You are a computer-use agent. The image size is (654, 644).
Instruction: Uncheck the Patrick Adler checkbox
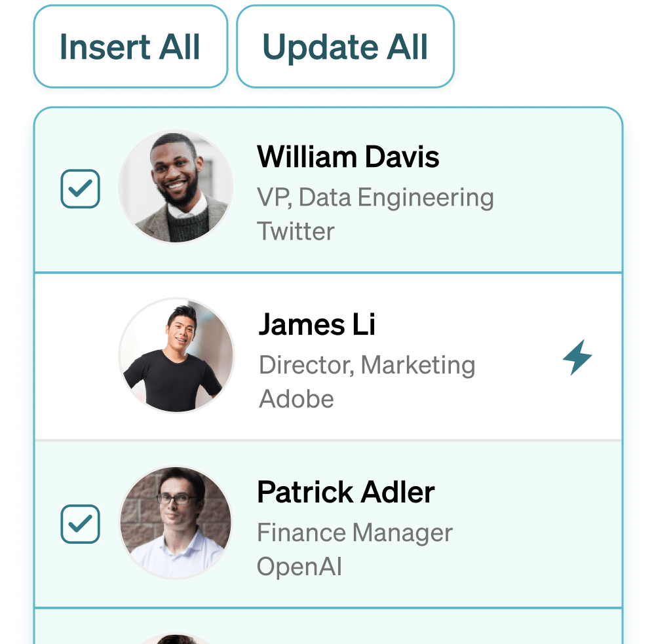(80, 524)
